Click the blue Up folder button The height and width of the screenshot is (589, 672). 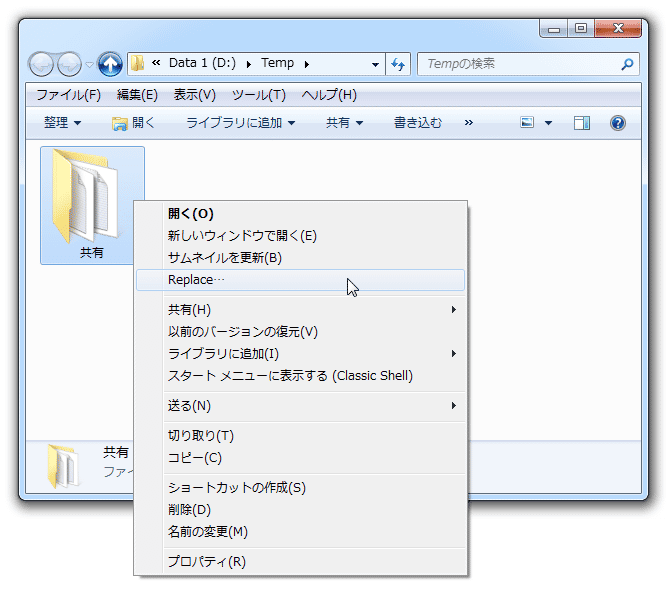[x=110, y=64]
